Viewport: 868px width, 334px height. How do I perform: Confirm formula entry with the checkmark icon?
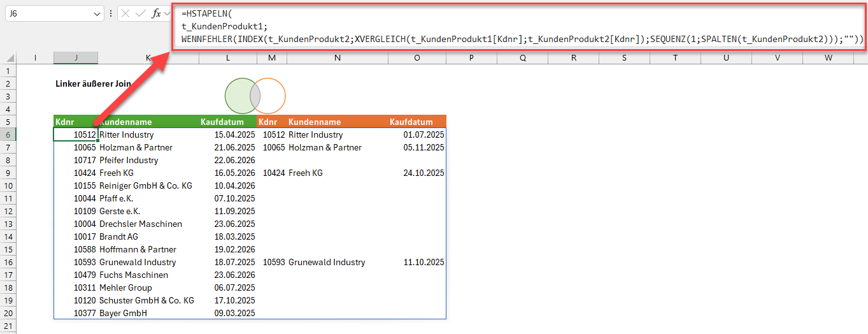141,13
